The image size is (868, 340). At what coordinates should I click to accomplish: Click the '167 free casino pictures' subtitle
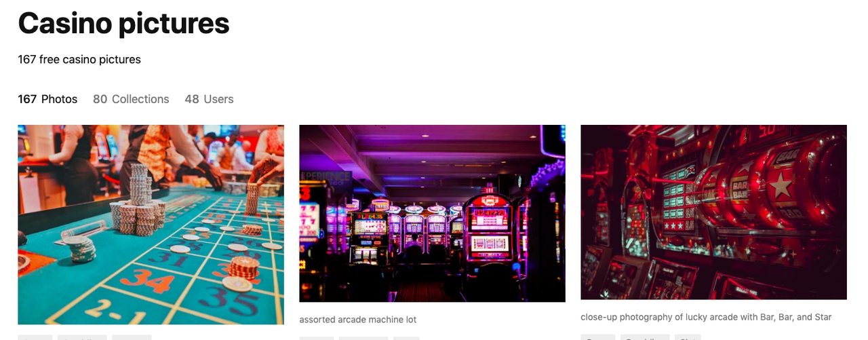point(79,60)
